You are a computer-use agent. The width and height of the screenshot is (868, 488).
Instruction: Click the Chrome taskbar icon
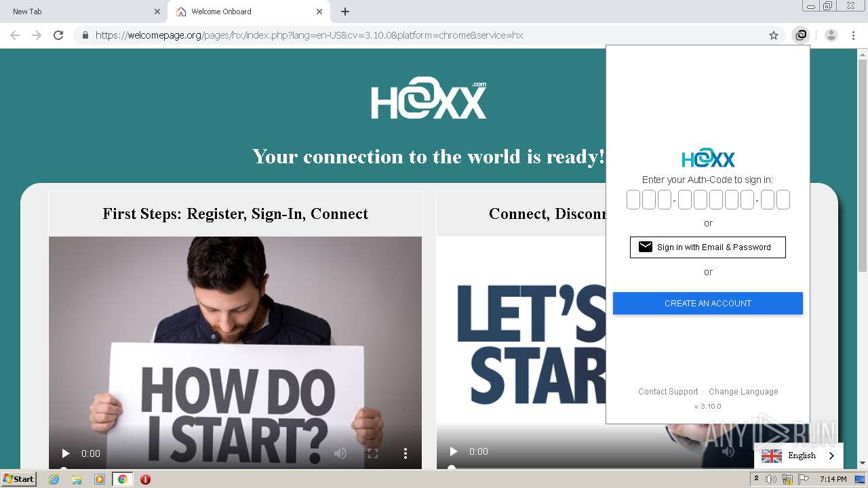pos(122,479)
